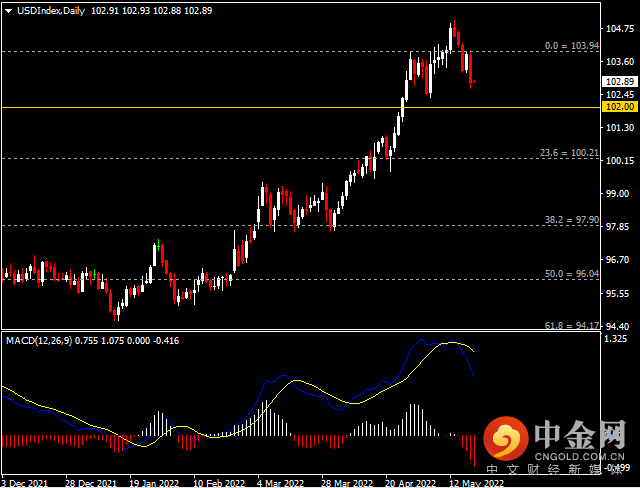Image resolution: width=640 pixels, height=488 pixels.
Task: Select the price scale value 103.60
Action: (620, 62)
